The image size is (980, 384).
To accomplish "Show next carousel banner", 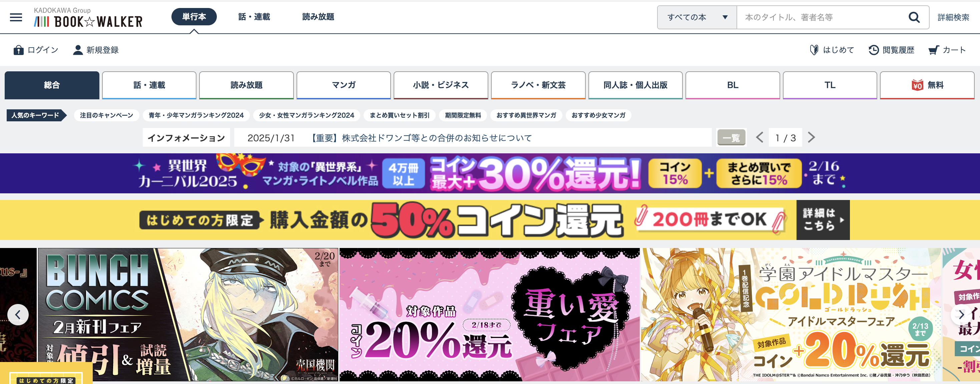I will [x=961, y=314].
